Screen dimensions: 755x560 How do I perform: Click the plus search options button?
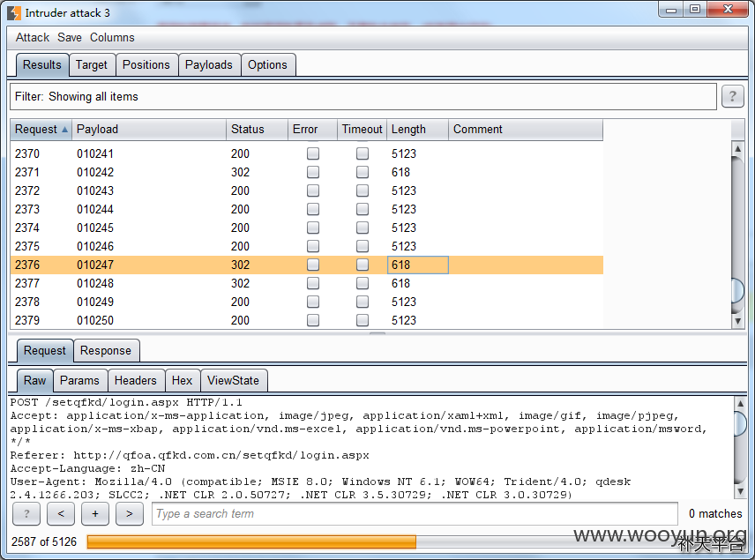coord(95,514)
